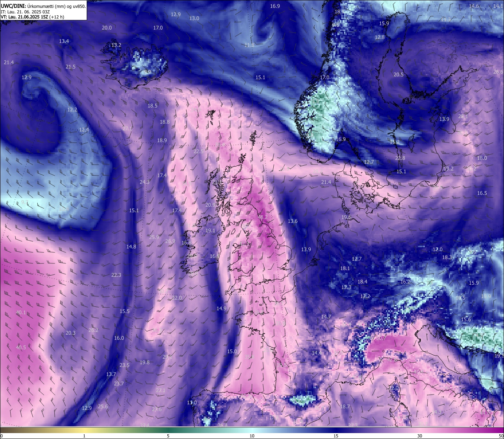
Task: Click the 21.5 value on the map
Action: pyautogui.click(x=70, y=67)
